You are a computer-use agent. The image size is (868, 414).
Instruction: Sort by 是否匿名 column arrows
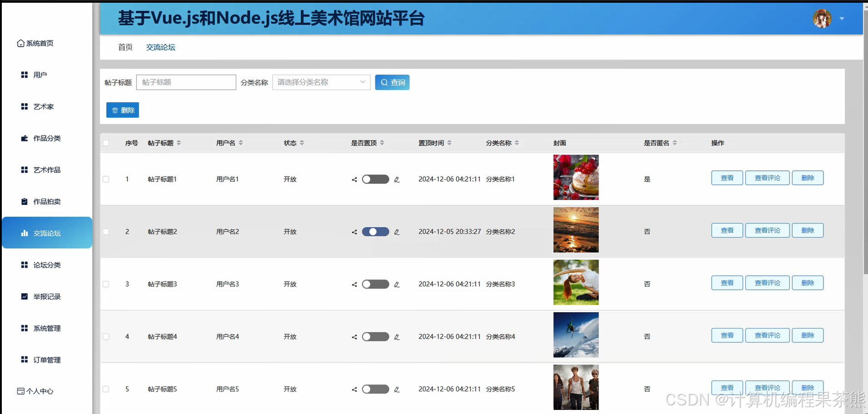(675, 143)
